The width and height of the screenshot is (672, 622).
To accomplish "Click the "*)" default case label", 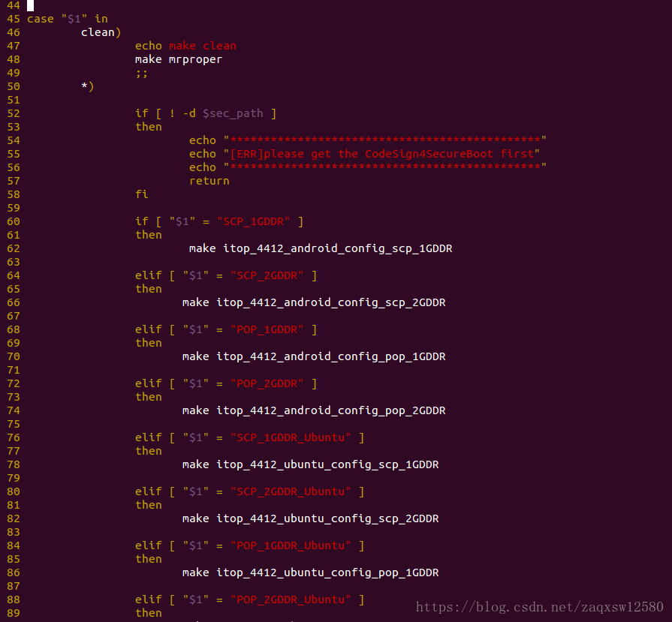I will pyautogui.click(x=87, y=86).
